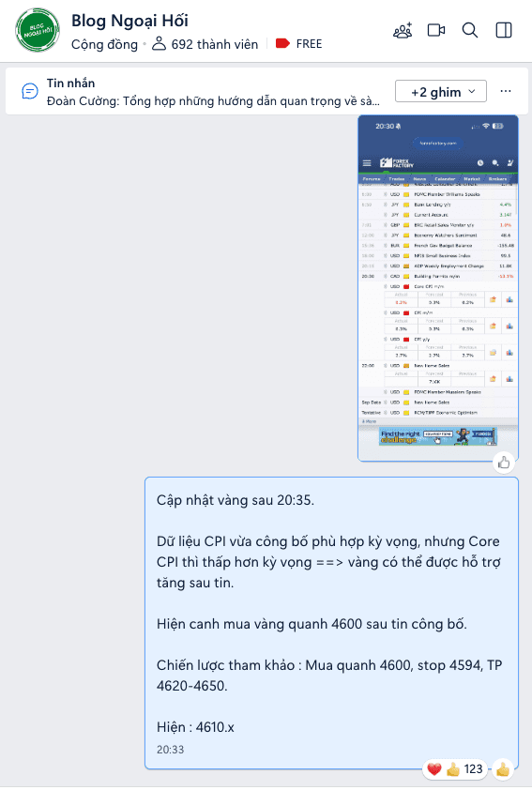This screenshot has width=532, height=790.
Task: Click the red FREE classification tag
Action: (x=298, y=44)
